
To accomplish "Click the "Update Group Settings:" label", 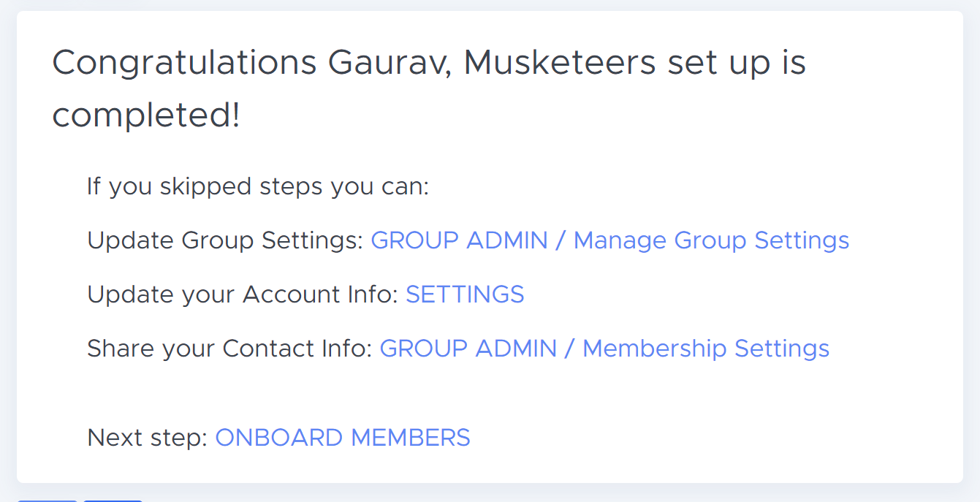I will point(225,240).
